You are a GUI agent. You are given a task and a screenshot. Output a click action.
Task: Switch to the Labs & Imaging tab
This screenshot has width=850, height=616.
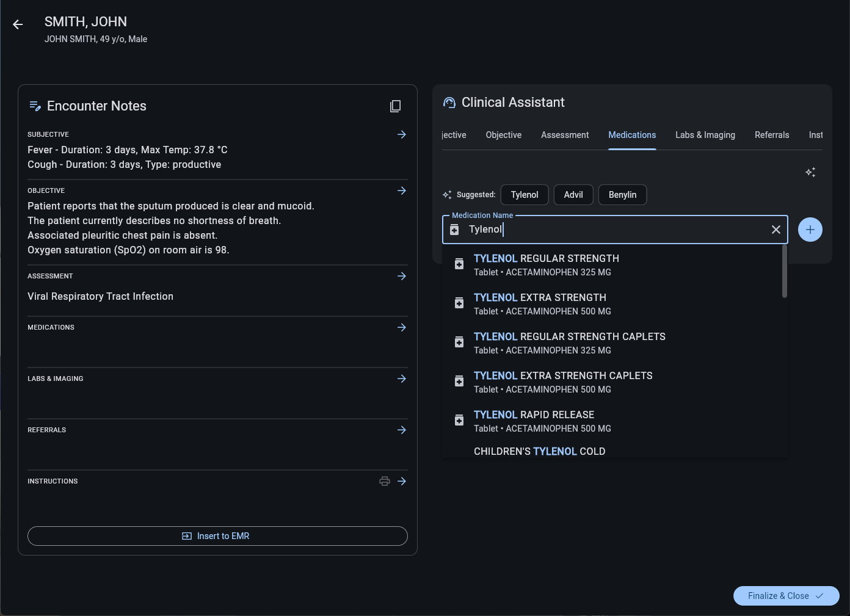tap(705, 135)
